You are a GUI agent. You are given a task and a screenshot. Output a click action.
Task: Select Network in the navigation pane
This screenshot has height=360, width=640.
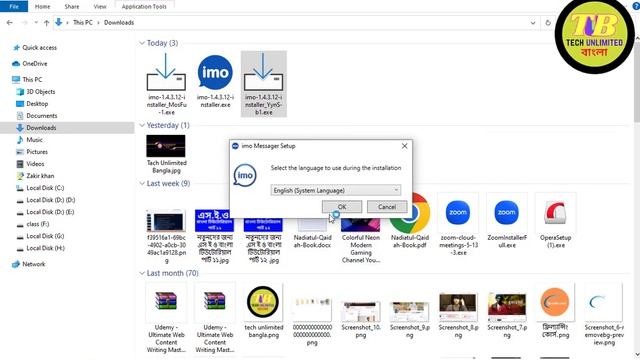point(34,264)
